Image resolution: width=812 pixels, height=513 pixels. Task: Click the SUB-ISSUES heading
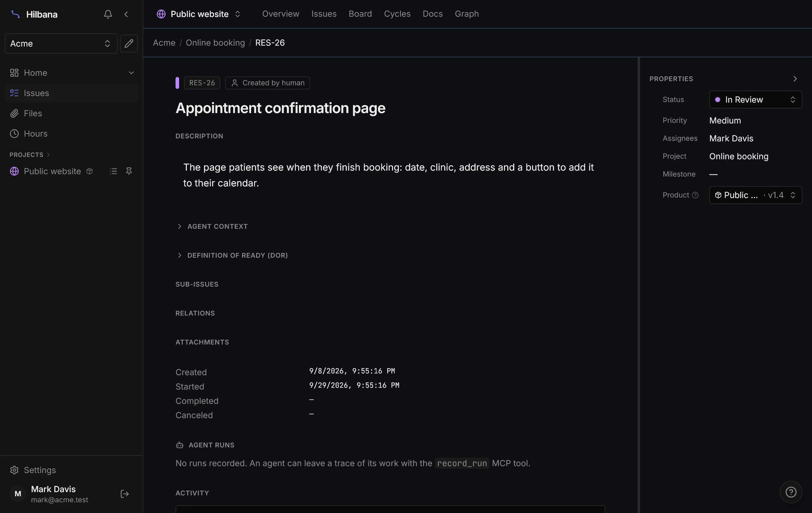[197, 284]
